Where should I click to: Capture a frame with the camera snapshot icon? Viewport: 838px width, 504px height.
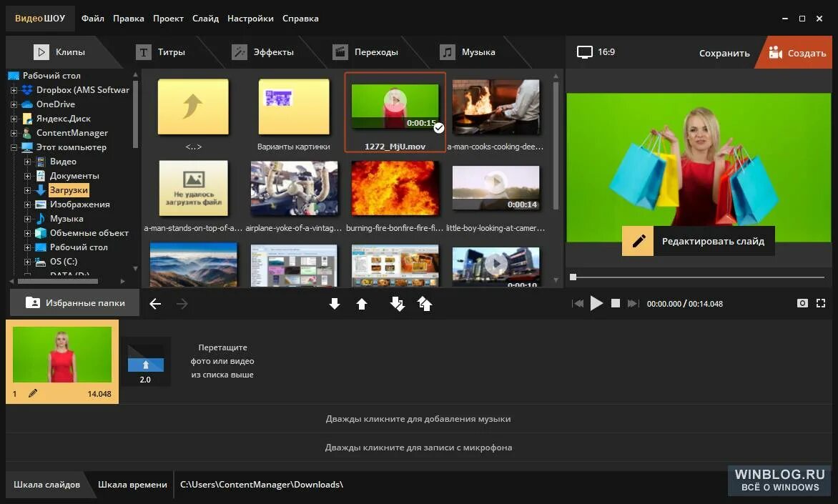802,303
